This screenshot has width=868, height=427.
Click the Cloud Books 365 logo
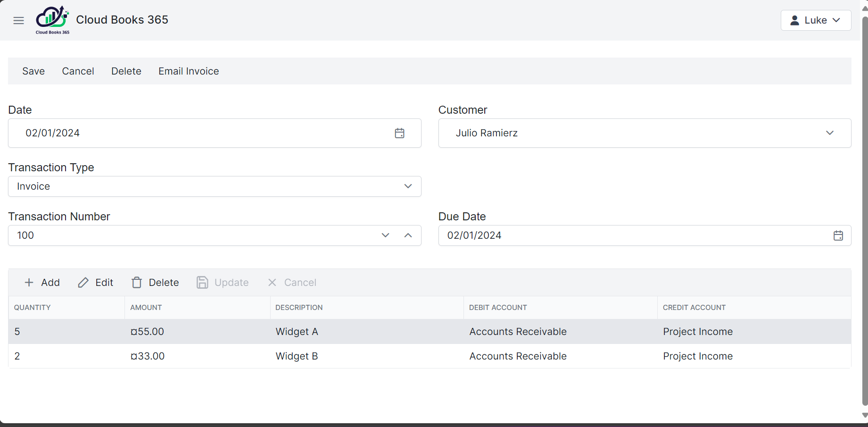pos(52,20)
